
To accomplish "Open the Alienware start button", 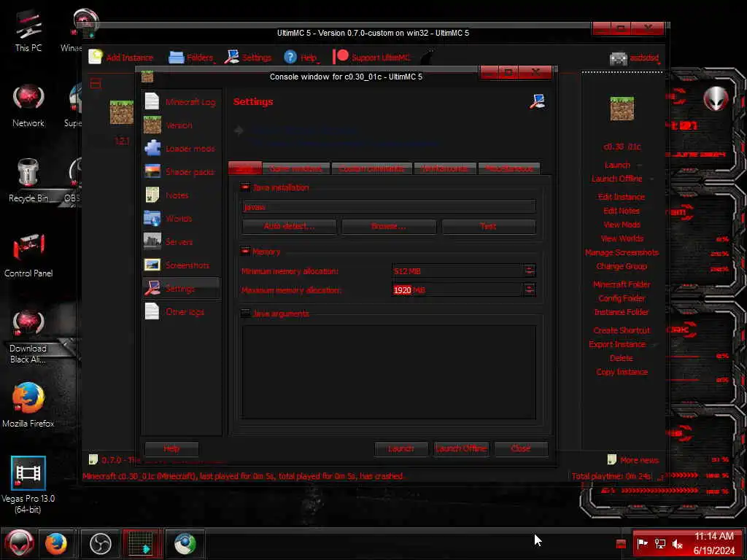I will click(x=19, y=543).
